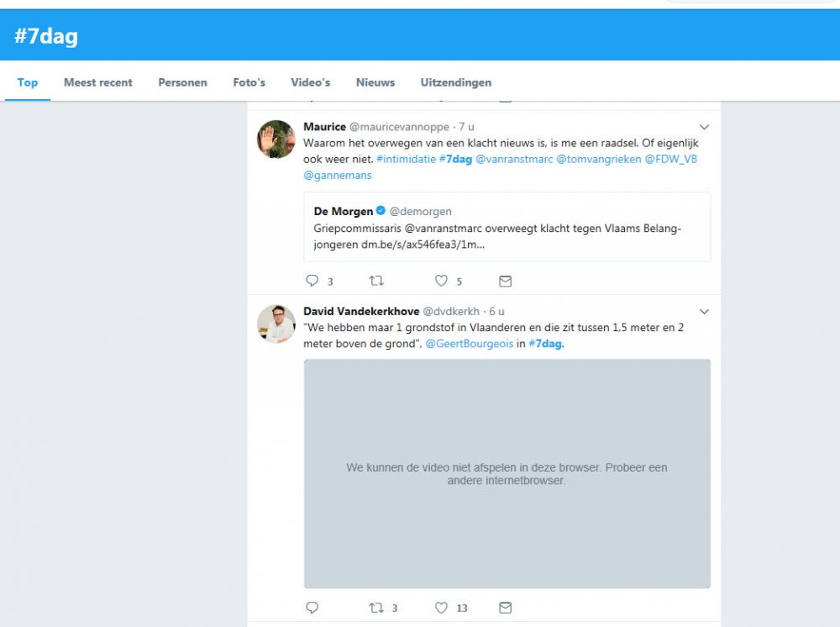Switch to Meest recent tab
Viewport: 840px width, 627px height.
tap(98, 82)
